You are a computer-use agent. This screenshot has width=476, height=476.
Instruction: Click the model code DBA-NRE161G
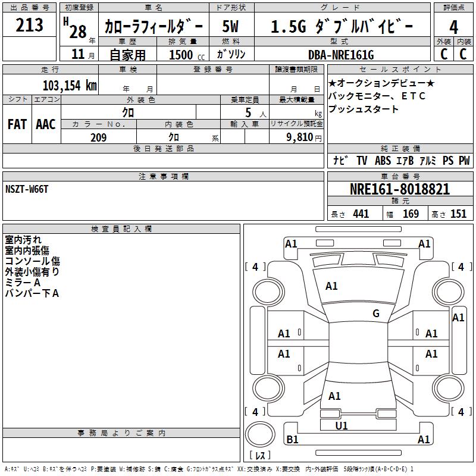(x=340, y=55)
